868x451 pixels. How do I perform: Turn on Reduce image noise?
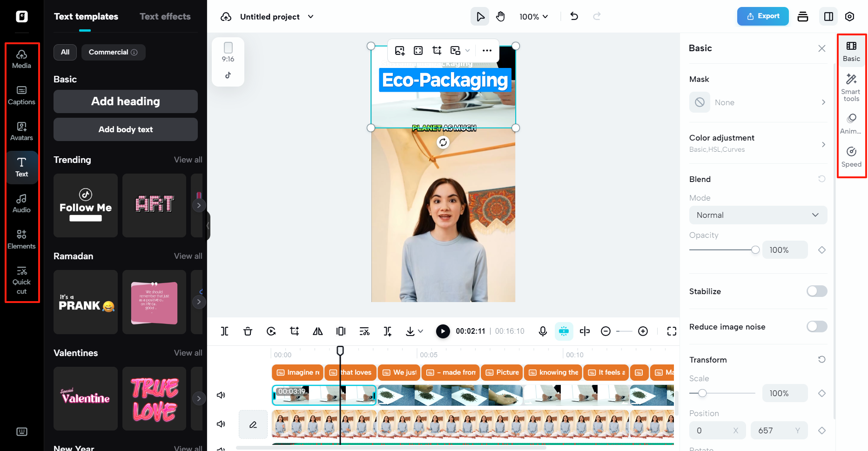pyautogui.click(x=816, y=327)
